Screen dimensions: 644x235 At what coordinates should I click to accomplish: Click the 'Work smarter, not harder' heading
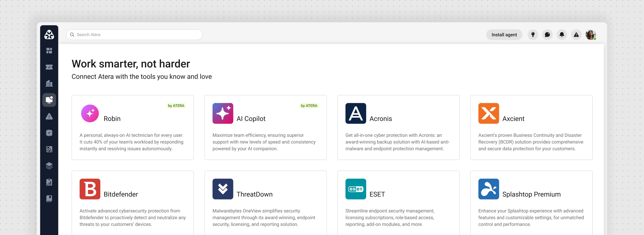click(131, 64)
